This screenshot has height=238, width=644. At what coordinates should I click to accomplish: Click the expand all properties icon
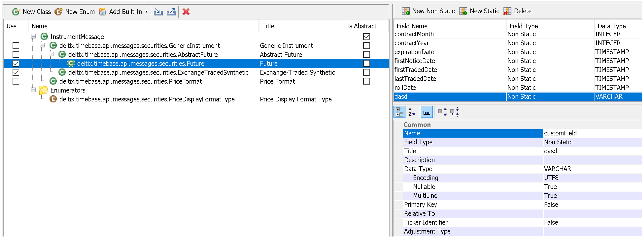[442, 112]
